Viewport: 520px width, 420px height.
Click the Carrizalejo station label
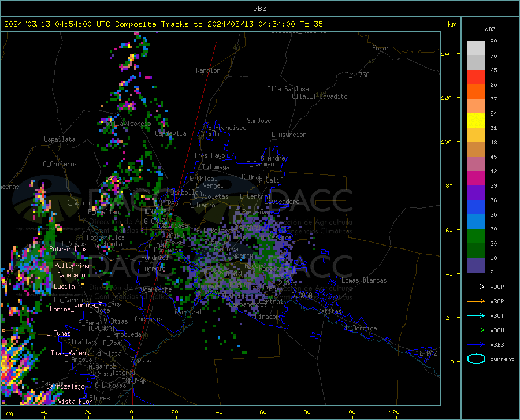coord(65,386)
